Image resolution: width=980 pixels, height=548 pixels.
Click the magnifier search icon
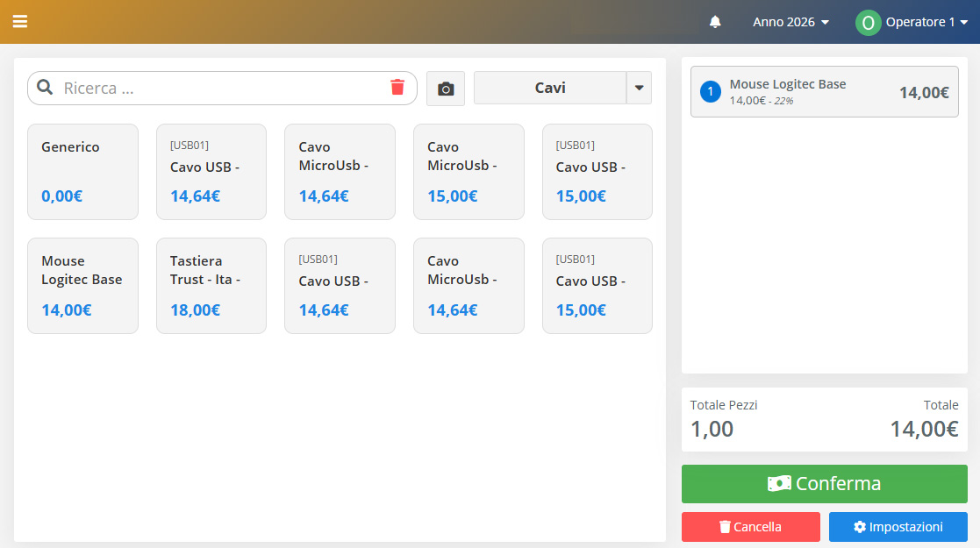click(45, 88)
